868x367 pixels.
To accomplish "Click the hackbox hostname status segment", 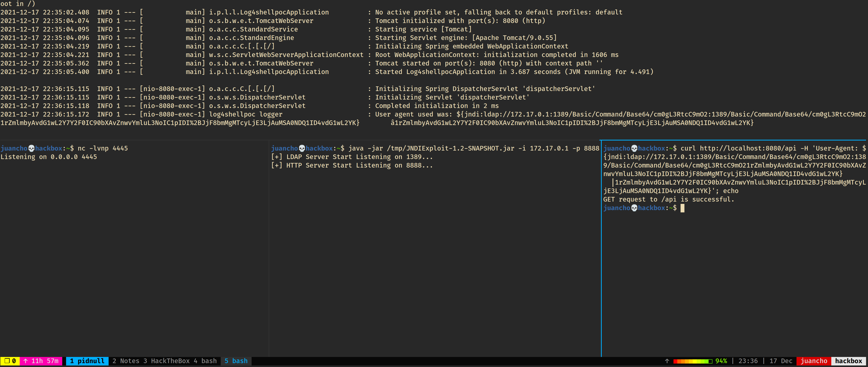I will click(848, 361).
